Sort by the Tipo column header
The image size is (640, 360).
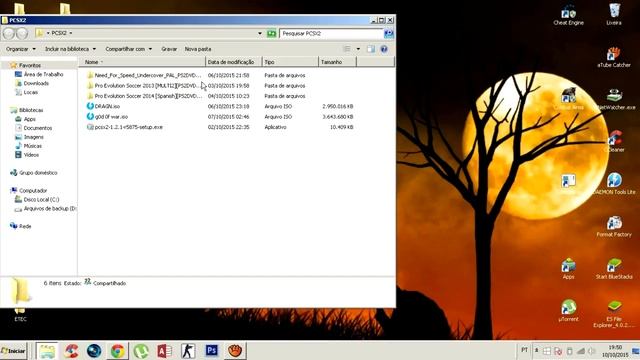point(290,62)
